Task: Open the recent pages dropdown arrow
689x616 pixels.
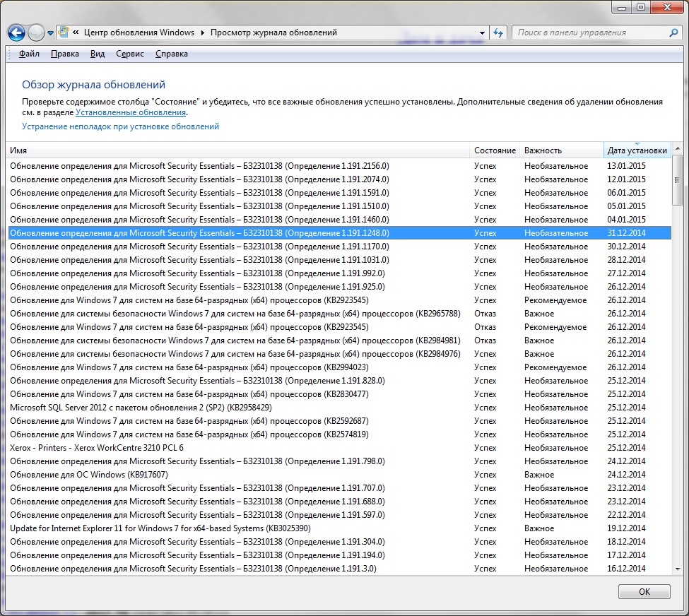Action: tap(51, 33)
